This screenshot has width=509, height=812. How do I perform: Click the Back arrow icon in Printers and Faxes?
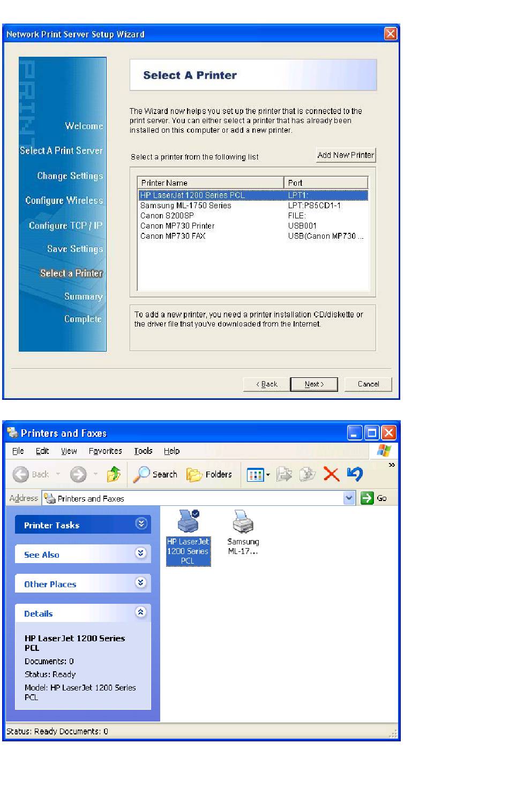[21, 474]
